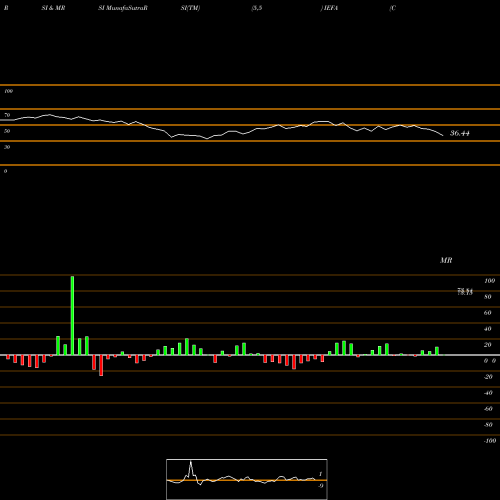Open the mini overview chart thumbnail

click(247, 479)
